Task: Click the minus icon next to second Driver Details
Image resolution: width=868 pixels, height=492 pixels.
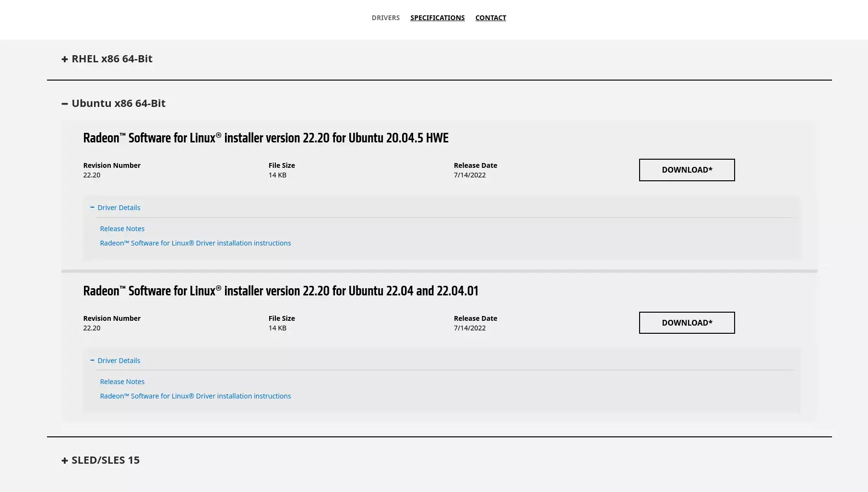Action: [x=92, y=360]
